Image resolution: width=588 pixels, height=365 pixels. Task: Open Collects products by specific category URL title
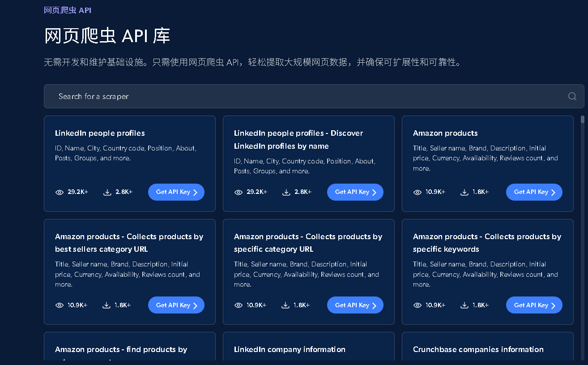(308, 243)
